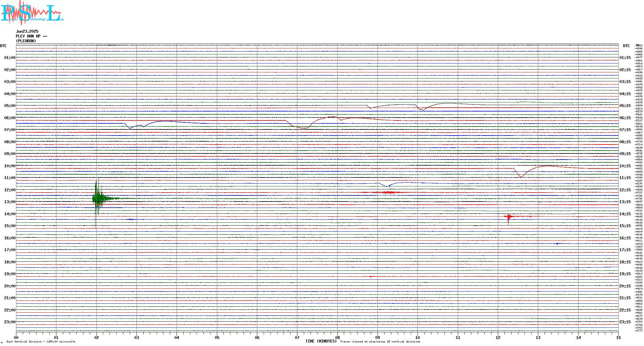This screenshot has height=346, width=644.
Task: Click the right UTC axis label
Action: (x=626, y=46)
